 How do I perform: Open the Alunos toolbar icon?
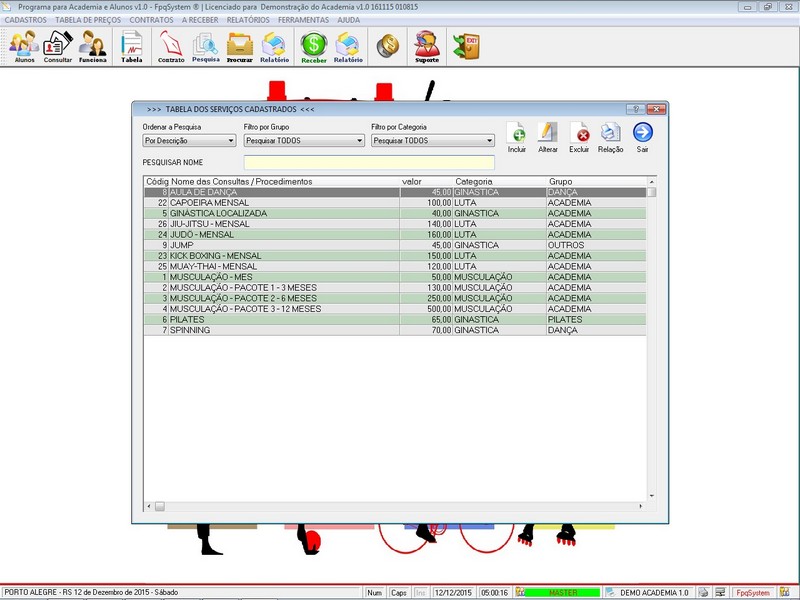(x=24, y=46)
